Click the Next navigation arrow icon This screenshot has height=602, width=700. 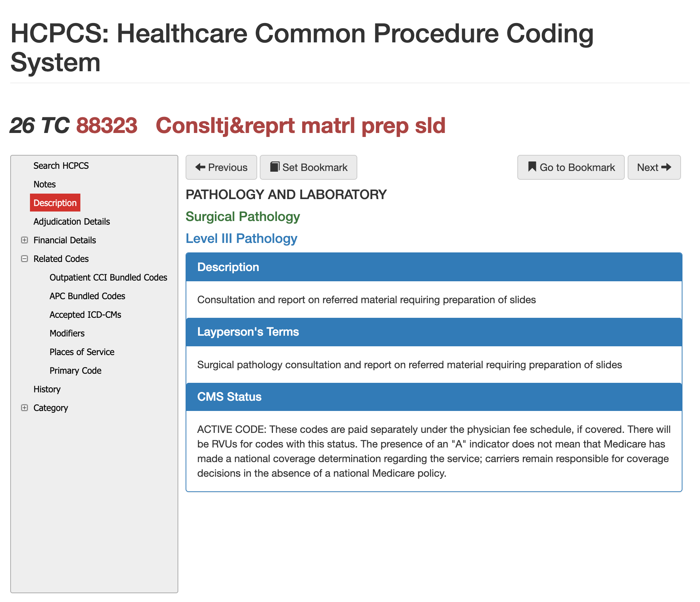click(x=667, y=167)
